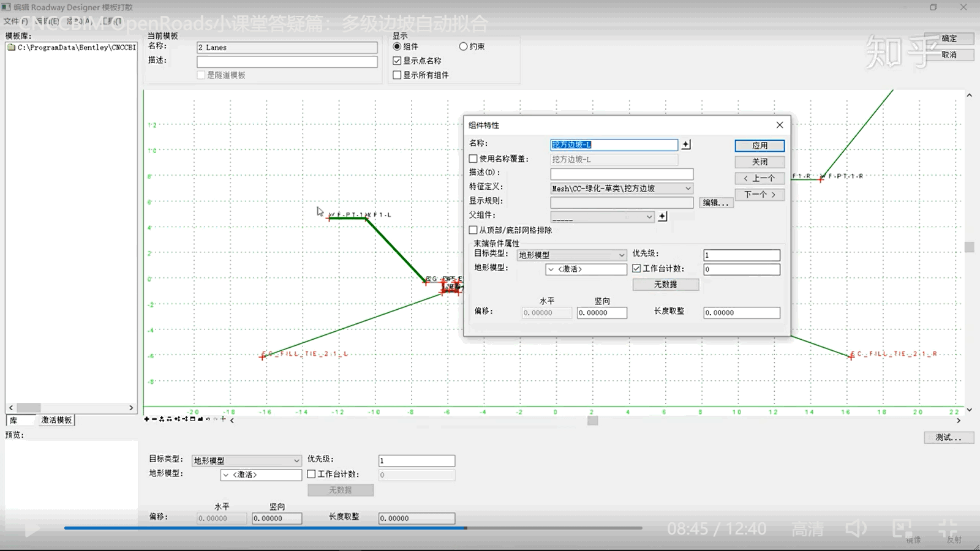Click the 工作台计数 value field in the dialog
The height and width of the screenshot is (551, 980).
(742, 269)
